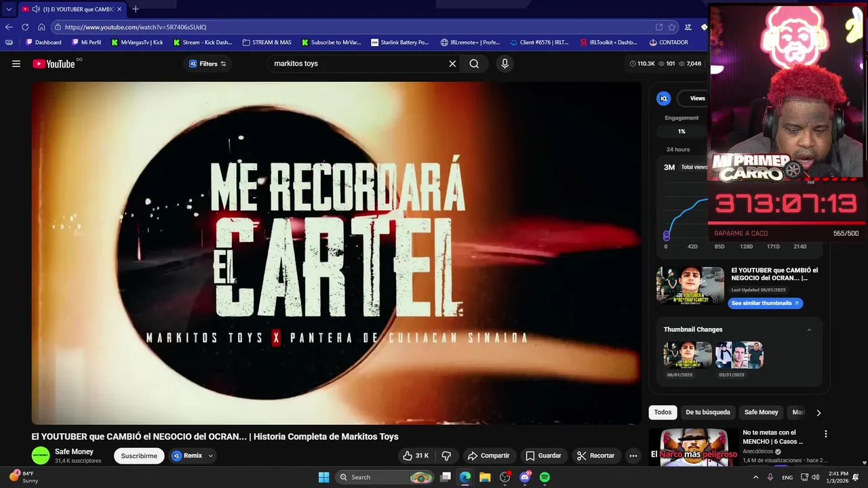The image size is (868, 488).
Task: Reload the page with the refresh icon
Action: [25, 27]
